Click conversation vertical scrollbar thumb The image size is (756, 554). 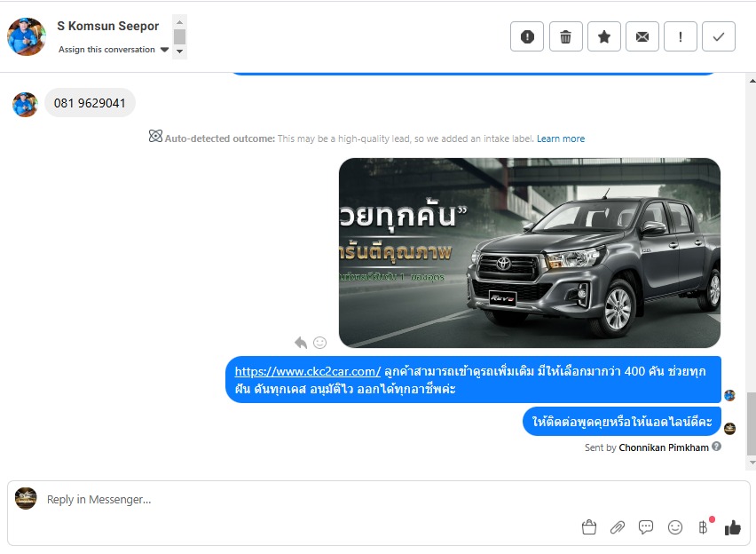click(x=752, y=423)
